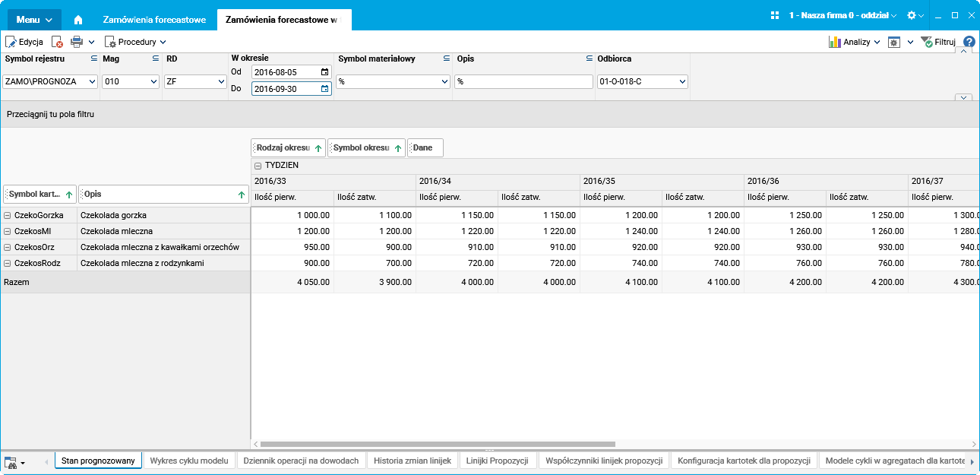
Task: Expand the Odbiorca combo box
Action: pos(682,82)
